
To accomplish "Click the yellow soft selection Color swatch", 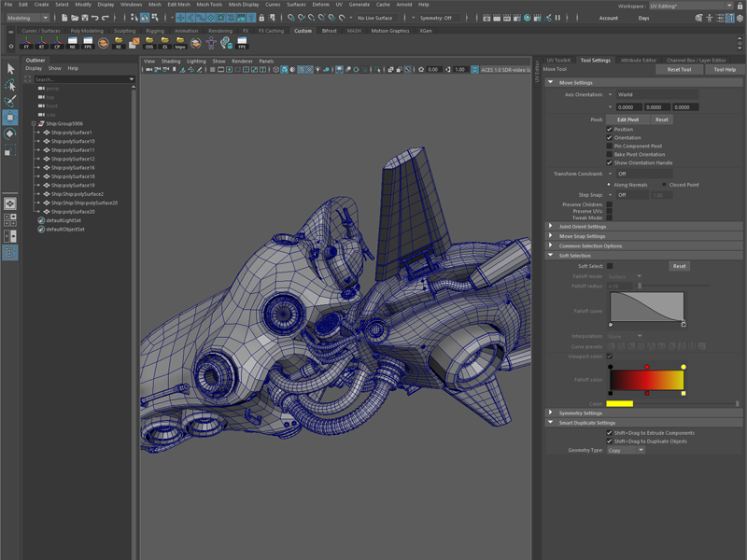I will 620,404.
